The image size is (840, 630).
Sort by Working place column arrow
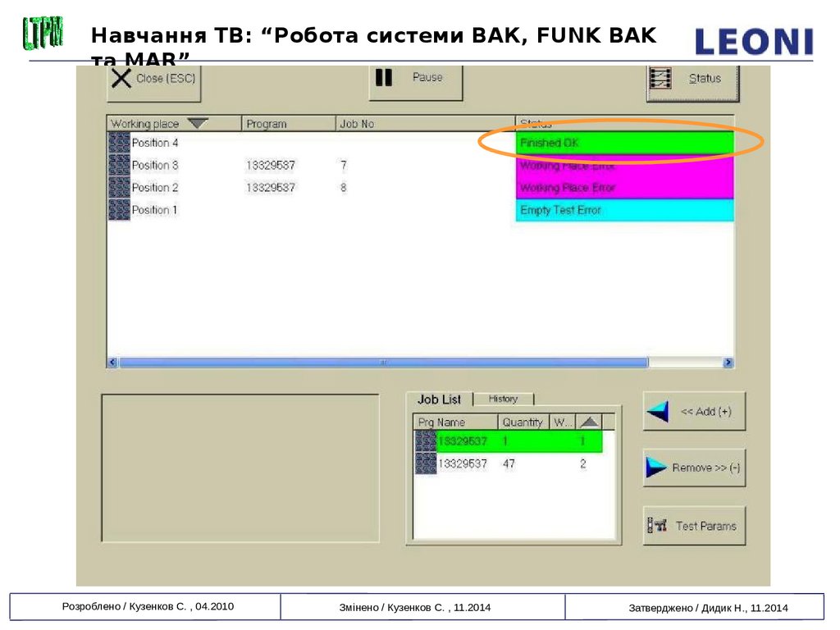tap(198, 124)
